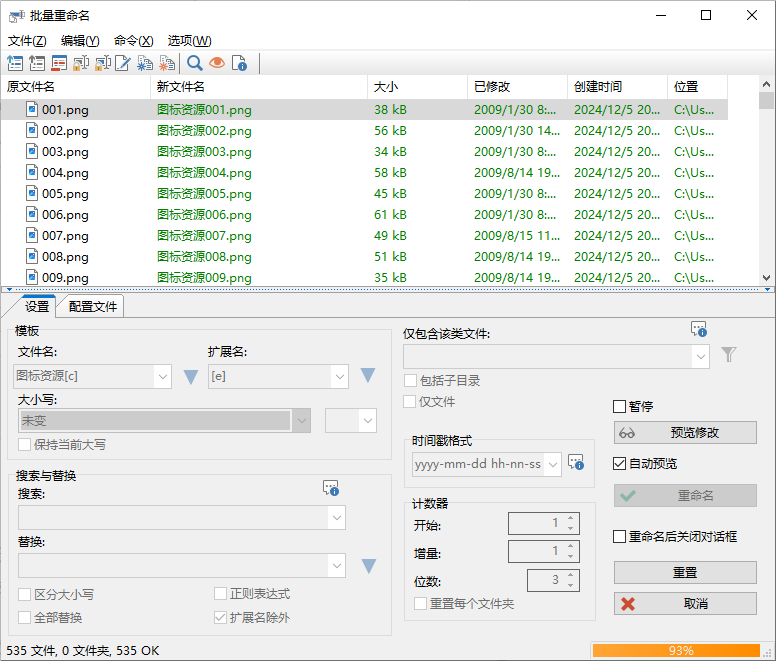The image size is (776, 661).
Task: Click the info icon beside 时间戳格式 dropdown
Action: pyautogui.click(x=575, y=463)
